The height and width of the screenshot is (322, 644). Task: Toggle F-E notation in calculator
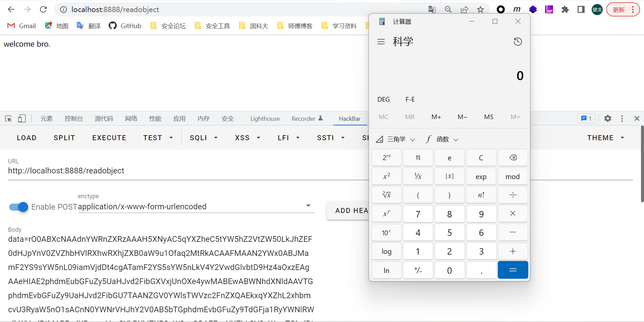[410, 99]
